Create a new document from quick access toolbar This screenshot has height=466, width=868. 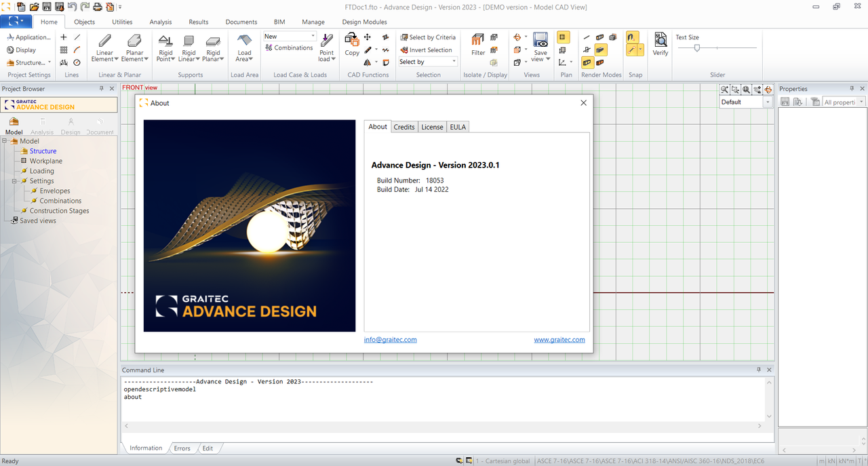pos(21,7)
